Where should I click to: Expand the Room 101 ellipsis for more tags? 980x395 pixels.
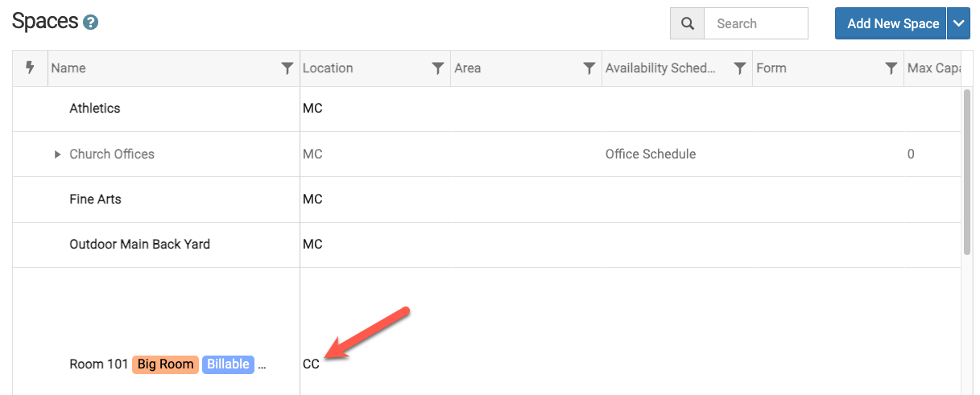point(262,364)
